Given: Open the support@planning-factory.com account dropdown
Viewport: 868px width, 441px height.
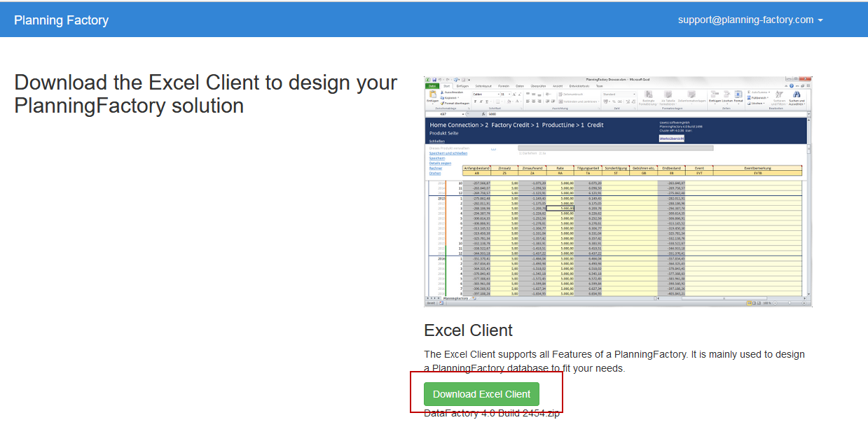Looking at the screenshot, I should 750,20.
